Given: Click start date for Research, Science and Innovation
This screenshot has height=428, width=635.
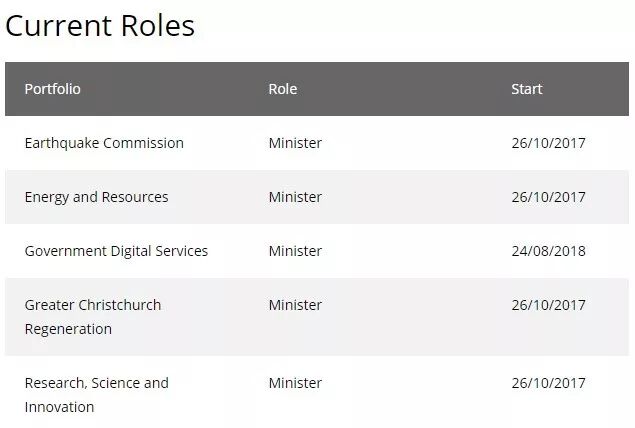Looking at the screenshot, I should [548, 383].
